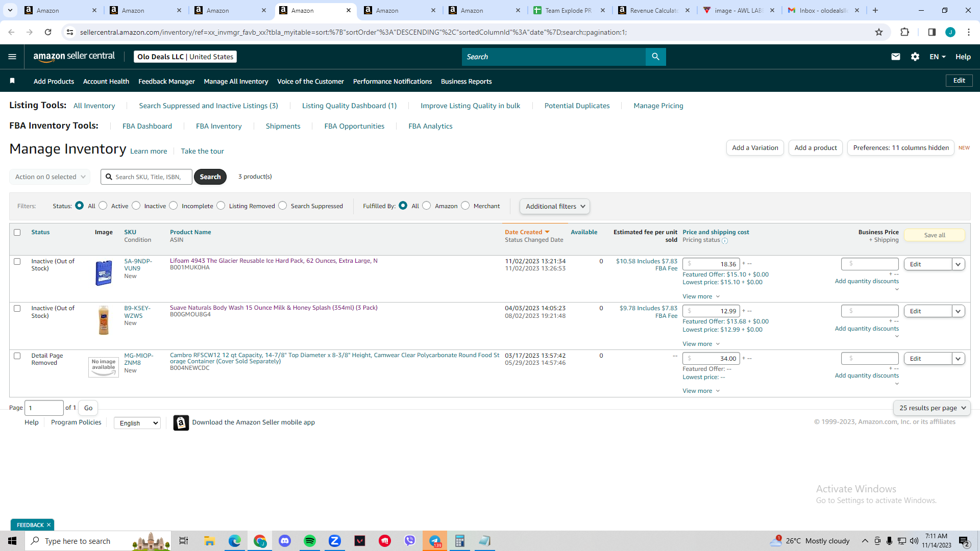Expand the Additional filters dropdown

(555, 206)
